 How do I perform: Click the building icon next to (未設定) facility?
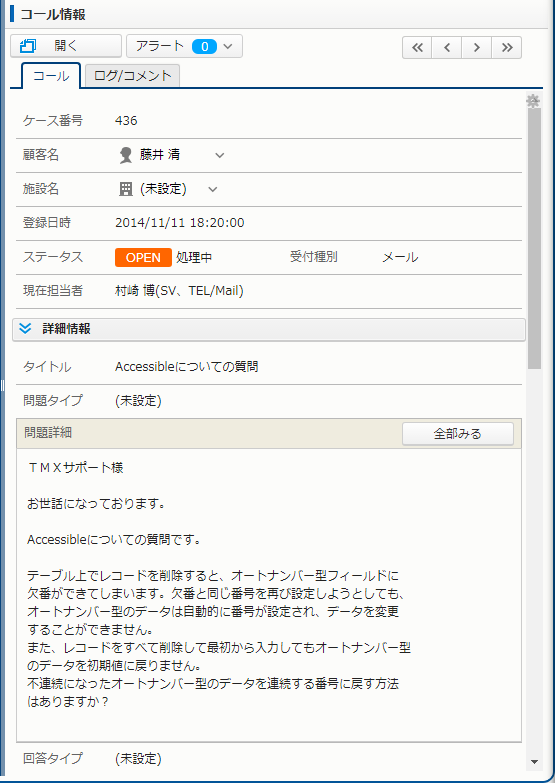(x=125, y=189)
